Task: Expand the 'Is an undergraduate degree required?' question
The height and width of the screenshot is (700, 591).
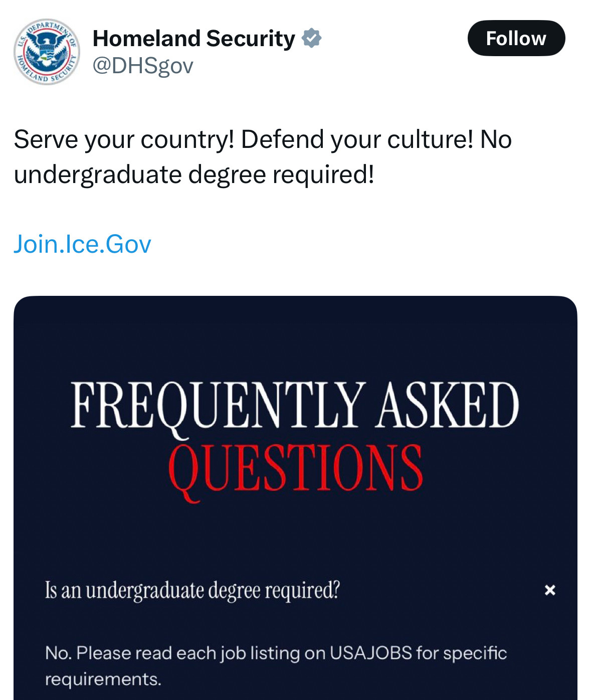Action: [192, 590]
